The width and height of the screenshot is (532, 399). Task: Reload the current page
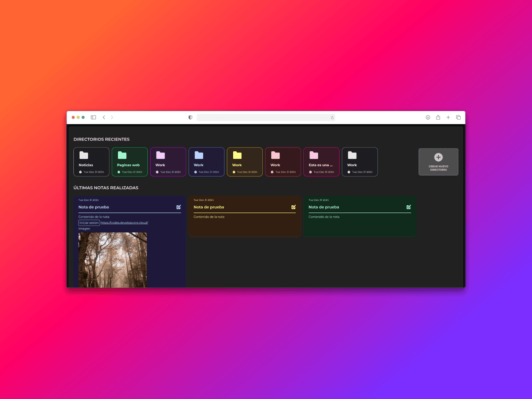332,117
